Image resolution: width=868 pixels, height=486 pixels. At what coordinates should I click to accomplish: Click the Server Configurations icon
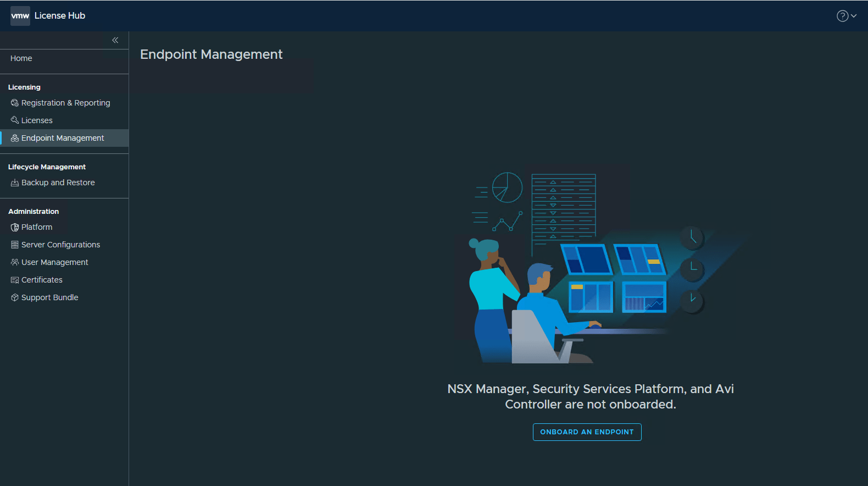pos(15,245)
